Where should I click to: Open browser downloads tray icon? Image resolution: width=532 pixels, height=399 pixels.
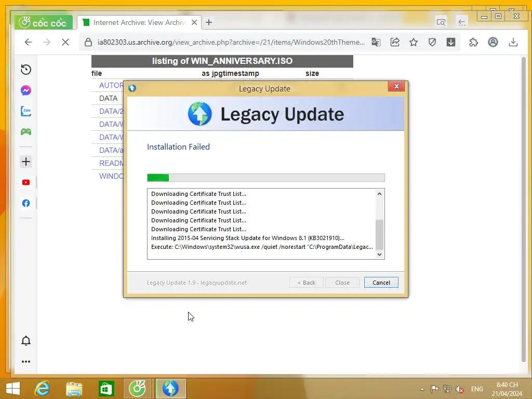coord(513,42)
